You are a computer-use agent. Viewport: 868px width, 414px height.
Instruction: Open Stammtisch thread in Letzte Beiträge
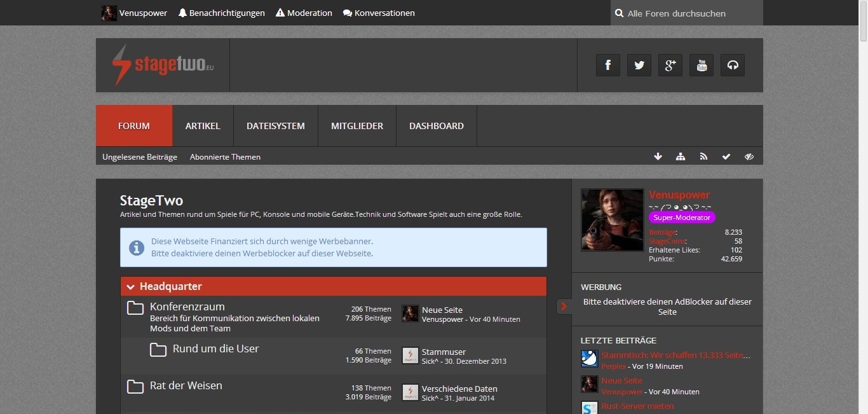(x=676, y=355)
